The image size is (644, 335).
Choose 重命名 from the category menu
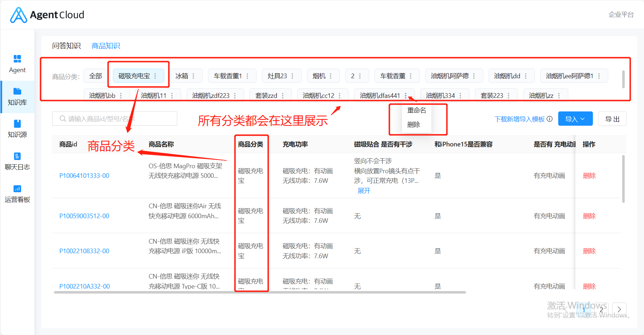pos(417,110)
